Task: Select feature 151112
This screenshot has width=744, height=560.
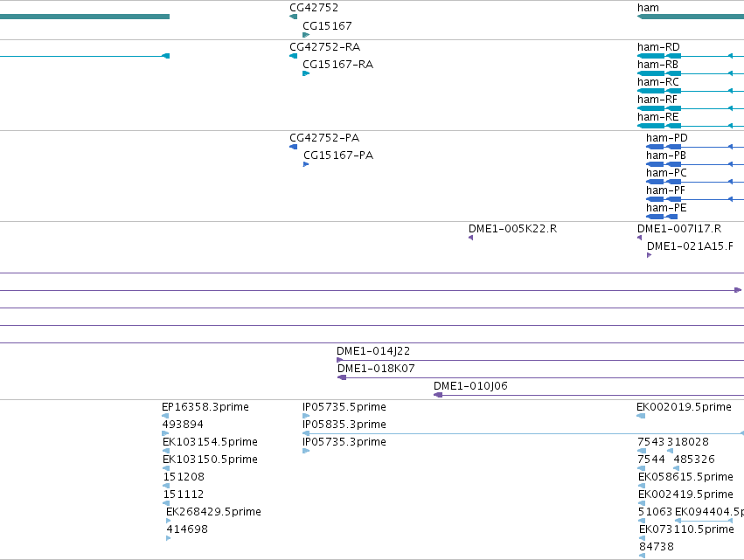Action: 183,494
